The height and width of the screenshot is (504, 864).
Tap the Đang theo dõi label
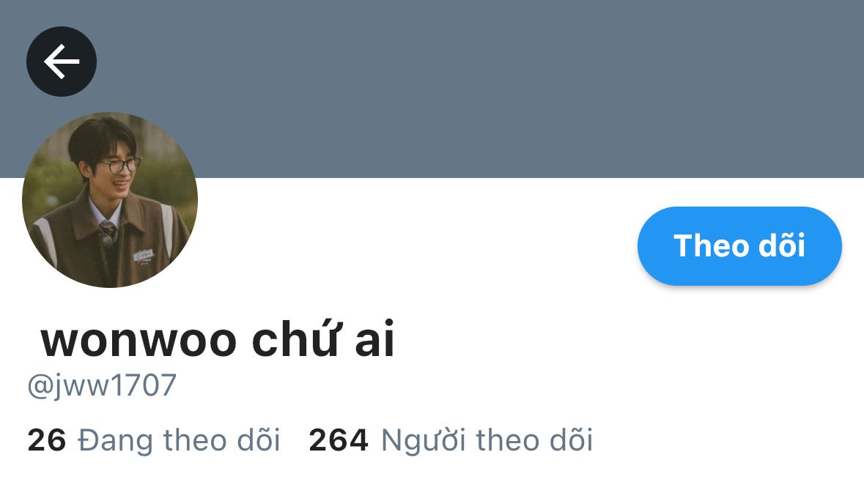click(x=179, y=441)
